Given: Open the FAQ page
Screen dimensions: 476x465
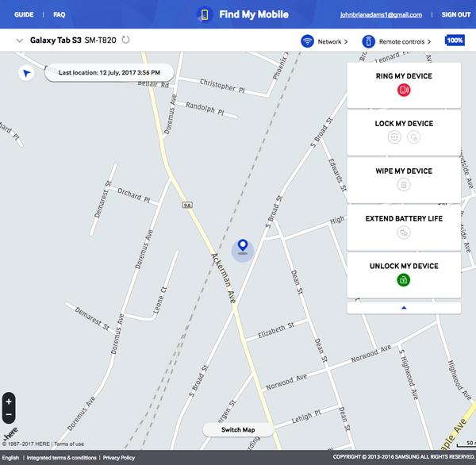Looking at the screenshot, I should [59, 14].
